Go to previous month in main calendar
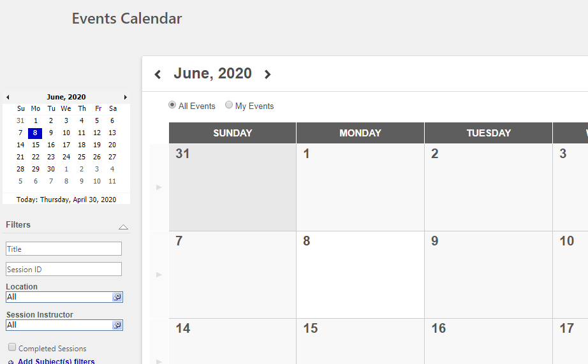 click(x=158, y=75)
